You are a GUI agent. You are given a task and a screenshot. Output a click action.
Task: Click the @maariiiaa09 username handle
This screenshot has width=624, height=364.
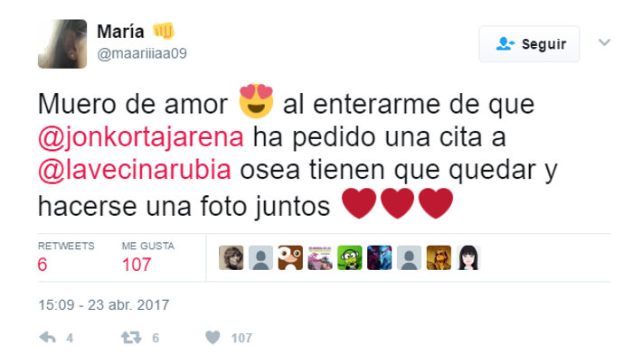click(142, 53)
